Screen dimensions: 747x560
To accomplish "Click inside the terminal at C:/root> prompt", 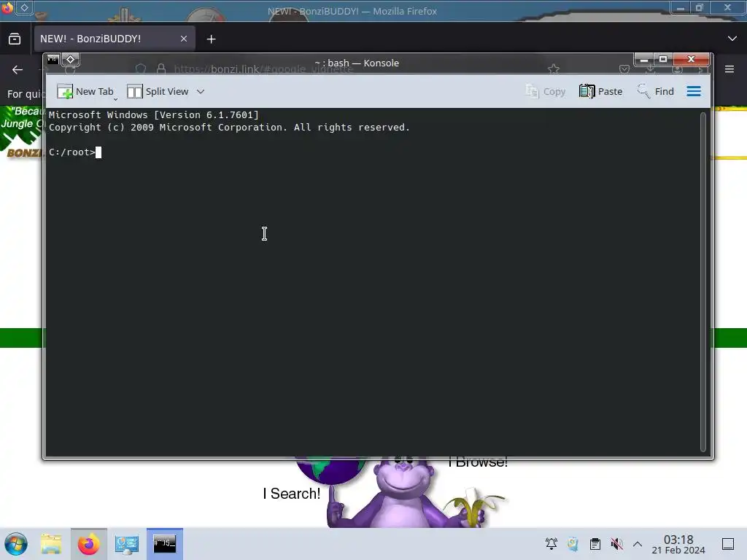I will click(98, 152).
